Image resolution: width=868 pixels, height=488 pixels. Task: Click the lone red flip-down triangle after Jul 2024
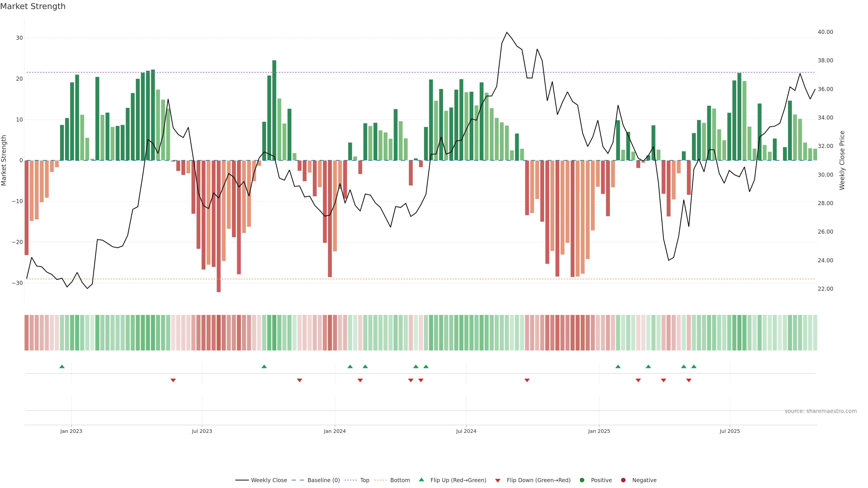tap(527, 380)
